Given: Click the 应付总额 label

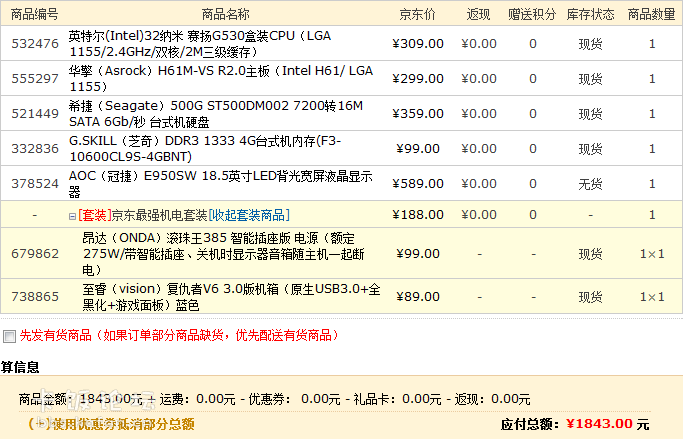Looking at the screenshot, I should click(x=529, y=424).
